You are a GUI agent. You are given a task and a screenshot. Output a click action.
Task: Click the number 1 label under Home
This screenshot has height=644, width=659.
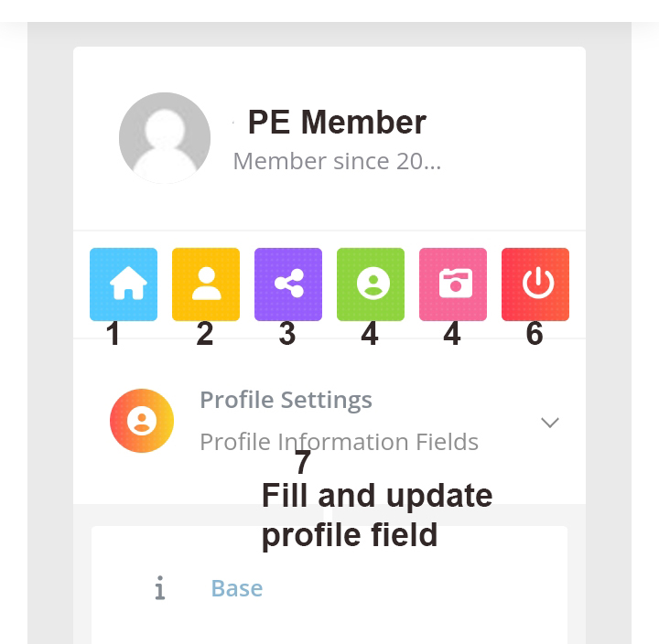pyautogui.click(x=113, y=335)
